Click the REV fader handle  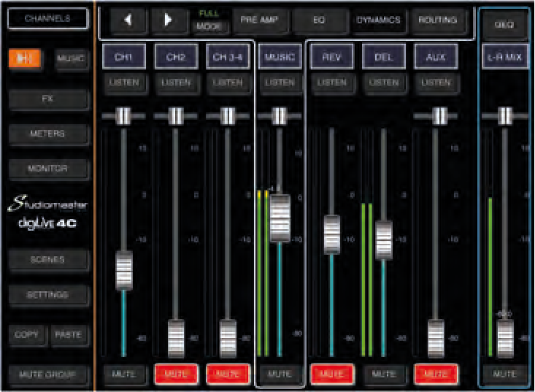331,235
